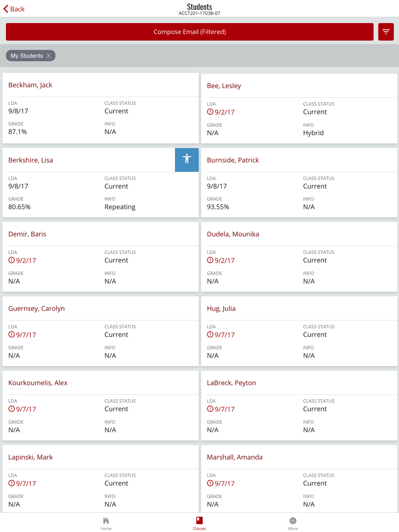This screenshot has width=399, height=532.
Task: Open student Beckham, Jack
Action: point(30,85)
